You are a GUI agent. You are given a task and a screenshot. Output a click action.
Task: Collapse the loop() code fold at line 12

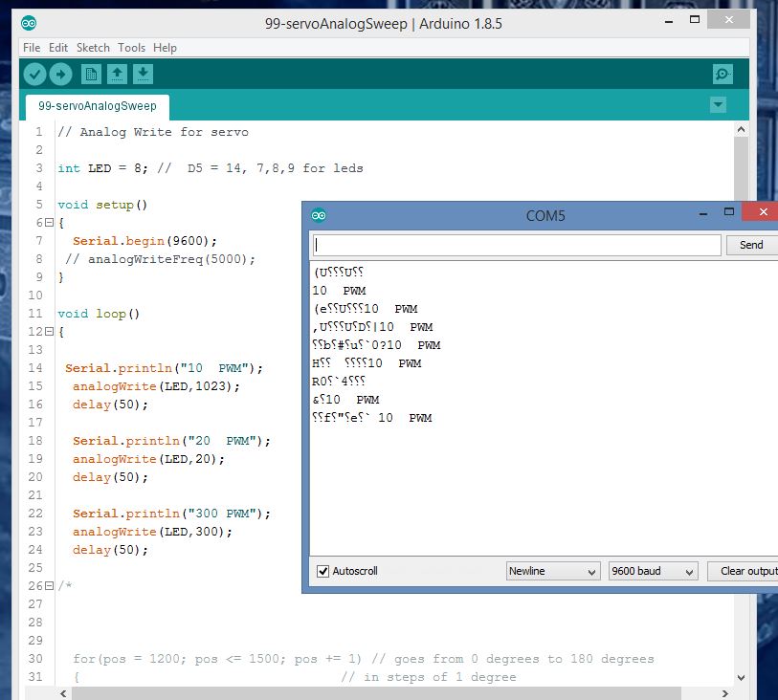(x=49, y=331)
